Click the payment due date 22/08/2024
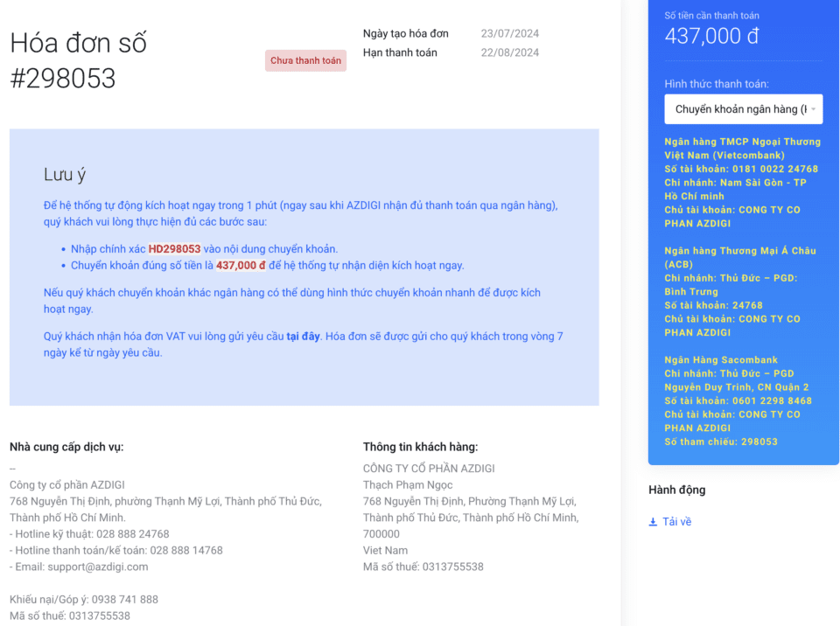The height and width of the screenshot is (626, 840). 509,52
